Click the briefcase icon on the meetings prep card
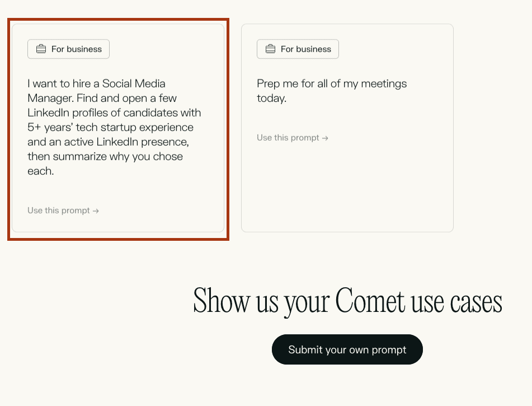 [x=270, y=49]
